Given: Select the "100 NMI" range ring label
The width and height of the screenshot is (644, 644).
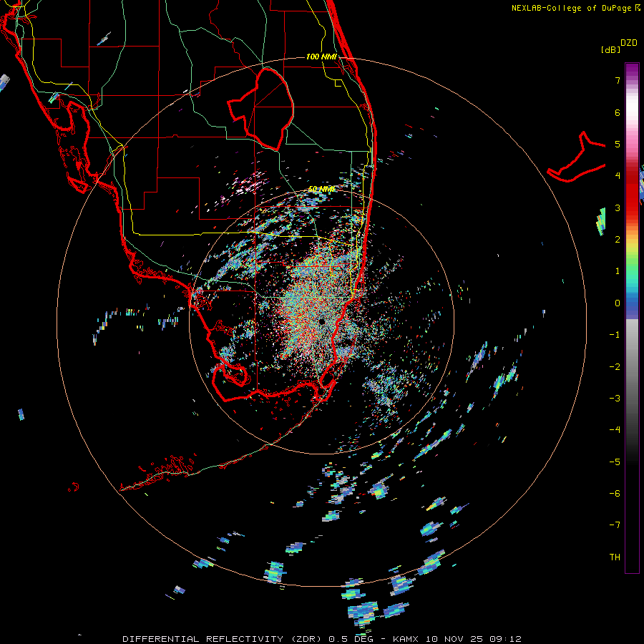Looking at the screenshot, I should pyautogui.click(x=321, y=57).
